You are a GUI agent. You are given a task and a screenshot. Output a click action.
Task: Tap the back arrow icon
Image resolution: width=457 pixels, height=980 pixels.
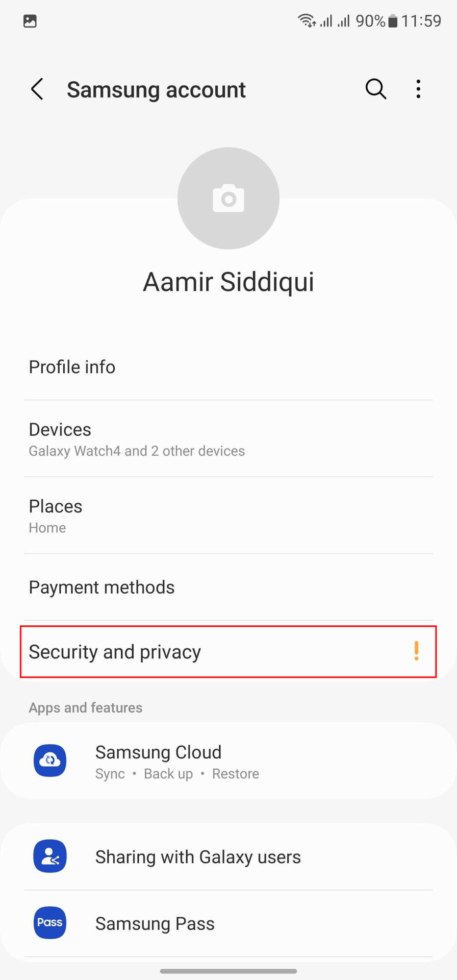coord(37,89)
